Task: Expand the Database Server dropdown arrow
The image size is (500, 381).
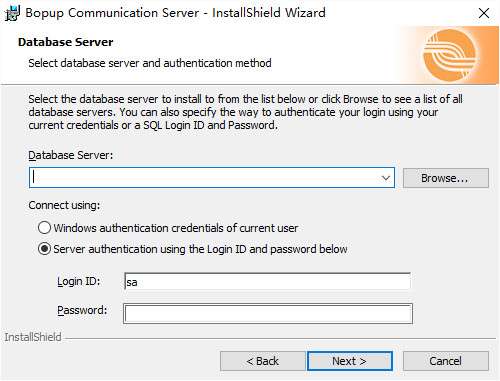Action: [x=386, y=178]
